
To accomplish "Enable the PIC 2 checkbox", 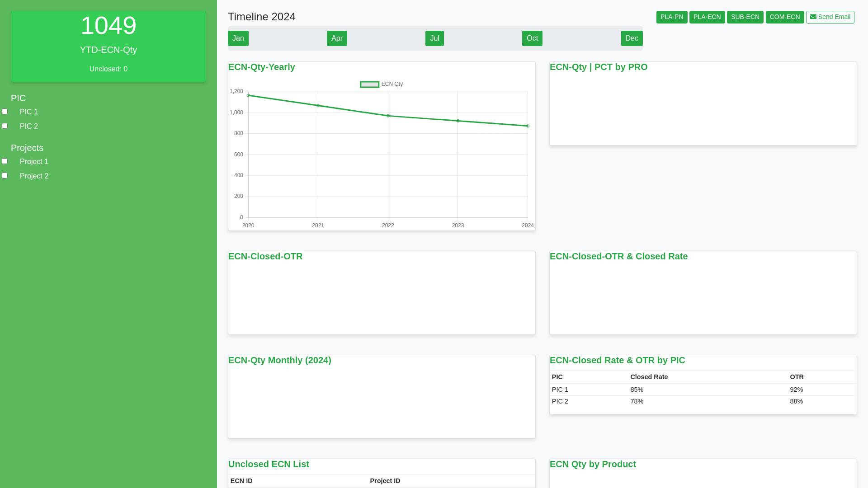I will 5,126.
